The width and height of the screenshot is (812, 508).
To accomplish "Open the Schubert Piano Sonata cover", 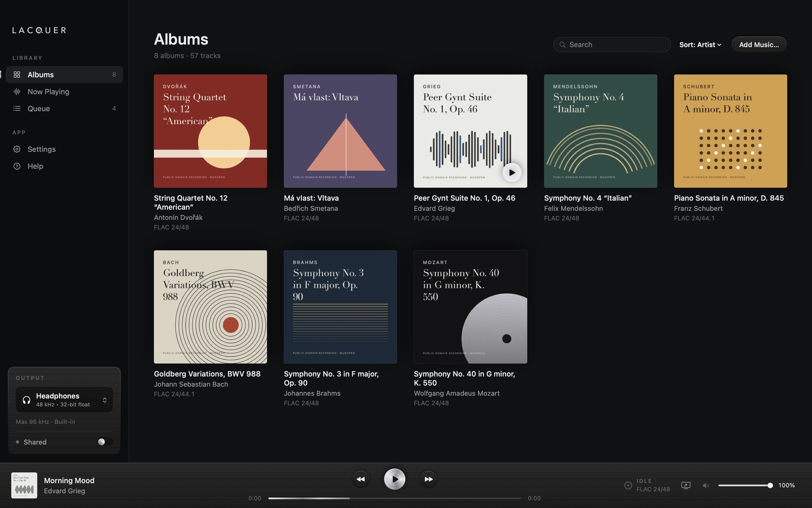I will point(730,131).
